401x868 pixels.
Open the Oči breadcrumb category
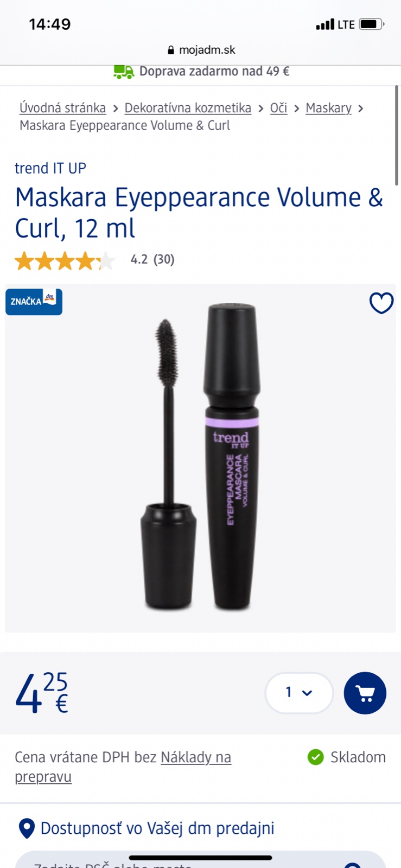pyautogui.click(x=278, y=108)
